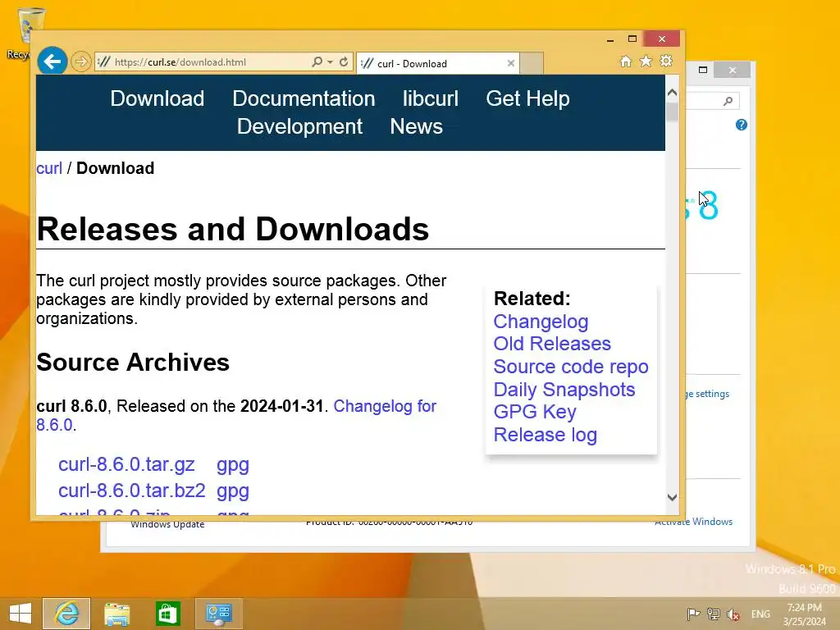Download curl-8.6.0.tar.bz2 archive
Viewport: 840px width, 630px height.
[132, 491]
